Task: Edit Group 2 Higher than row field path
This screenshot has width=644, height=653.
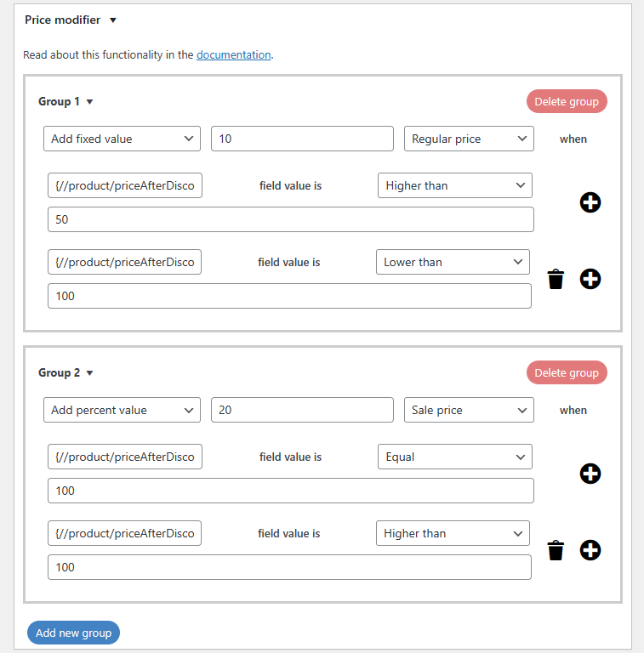Action: (x=124, y=533)
